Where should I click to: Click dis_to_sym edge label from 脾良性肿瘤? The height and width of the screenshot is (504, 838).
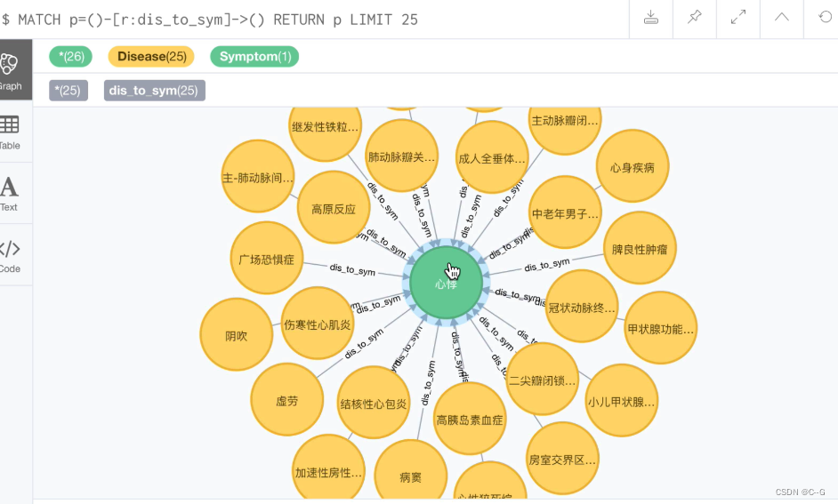pyautogui.click(x=547, y=264)
